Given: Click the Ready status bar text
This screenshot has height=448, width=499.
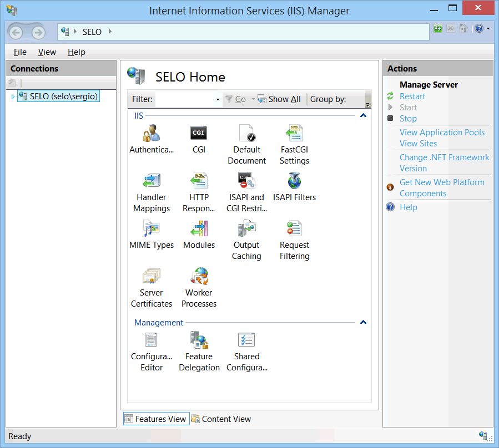Looking at the screenshot, I should coord(20,436).
